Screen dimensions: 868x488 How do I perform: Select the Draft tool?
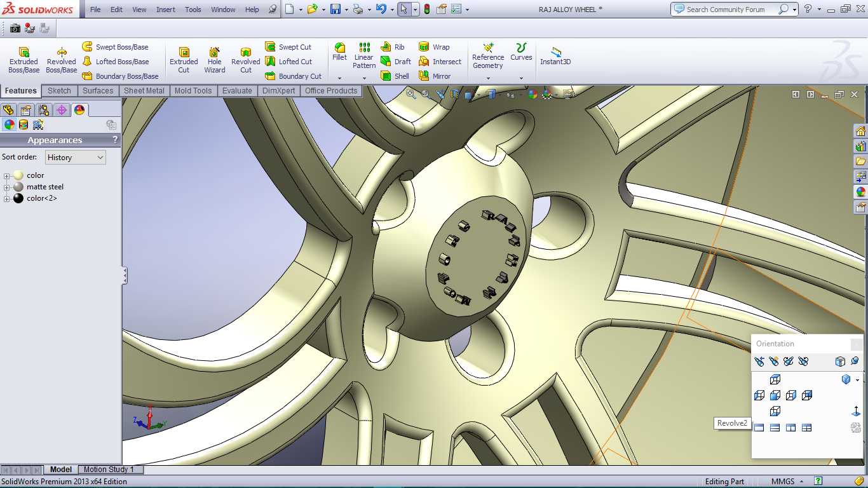point(396,62)
